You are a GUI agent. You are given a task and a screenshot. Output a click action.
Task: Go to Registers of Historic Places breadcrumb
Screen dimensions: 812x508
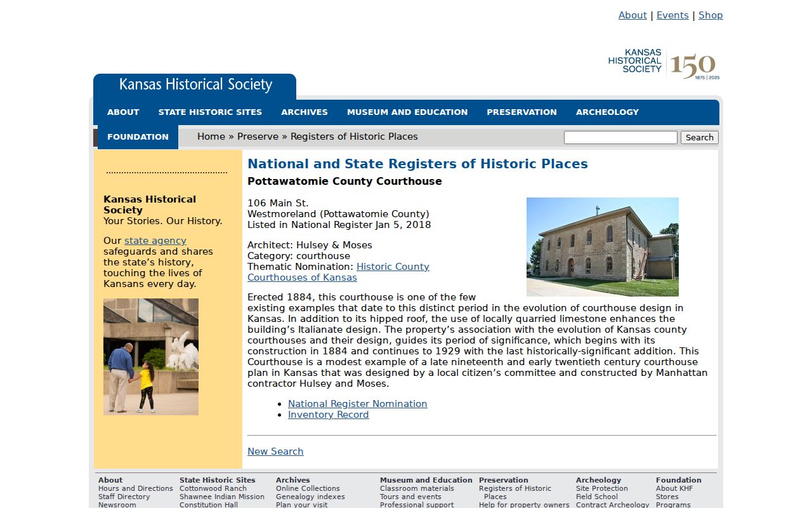coord(354,137)
